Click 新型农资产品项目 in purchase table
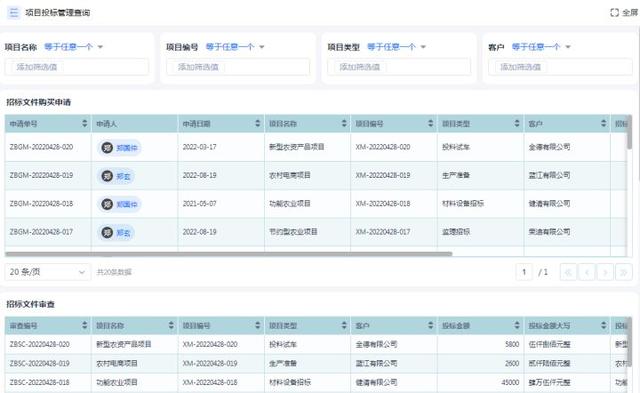Image resolution: width=640 pixels, height=393 pixels. 297,147
